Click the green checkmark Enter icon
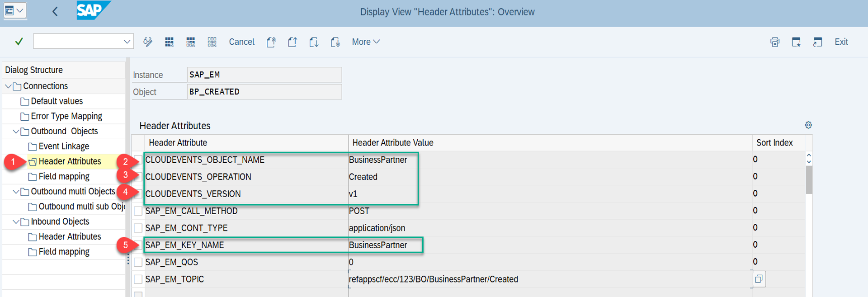 click(x=19, y=42)
